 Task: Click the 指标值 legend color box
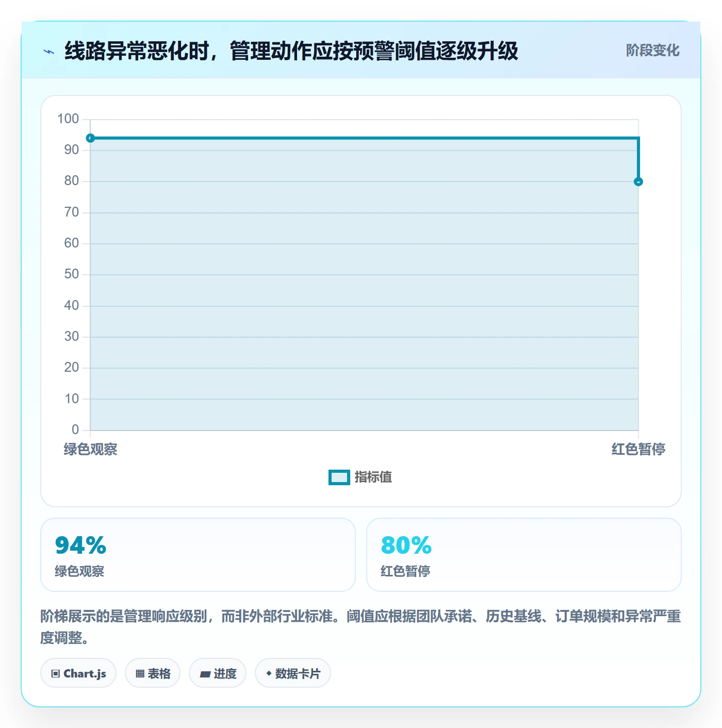click(339, 477)
